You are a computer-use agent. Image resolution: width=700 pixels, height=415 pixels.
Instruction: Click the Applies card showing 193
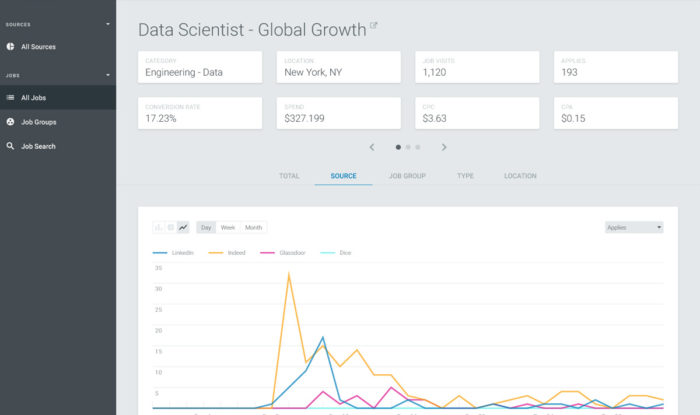point(616,67)
